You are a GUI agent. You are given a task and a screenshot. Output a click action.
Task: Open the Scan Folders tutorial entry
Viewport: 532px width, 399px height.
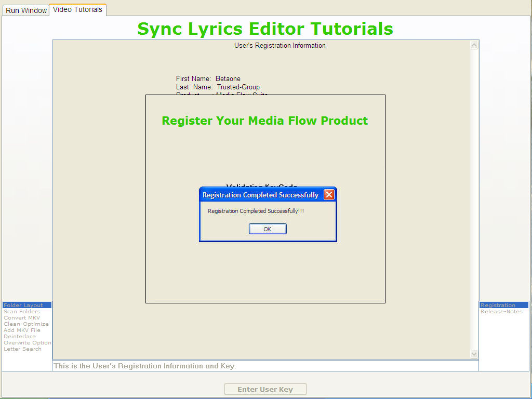point(27,312)
